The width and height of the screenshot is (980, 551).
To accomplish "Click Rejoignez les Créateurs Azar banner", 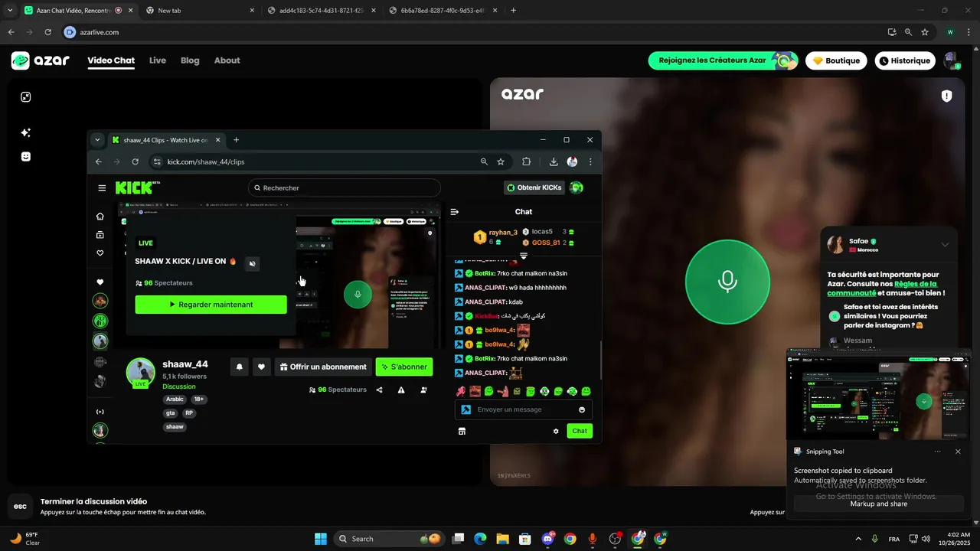I will coord(723,60).
